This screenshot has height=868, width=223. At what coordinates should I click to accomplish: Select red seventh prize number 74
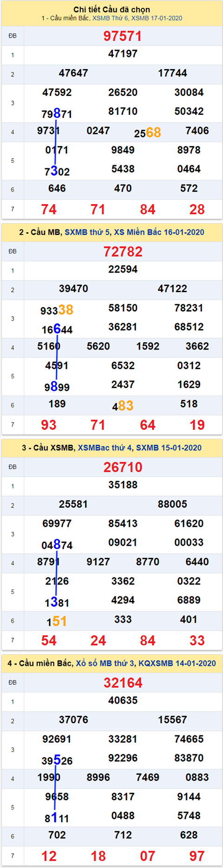pos(49,209)
